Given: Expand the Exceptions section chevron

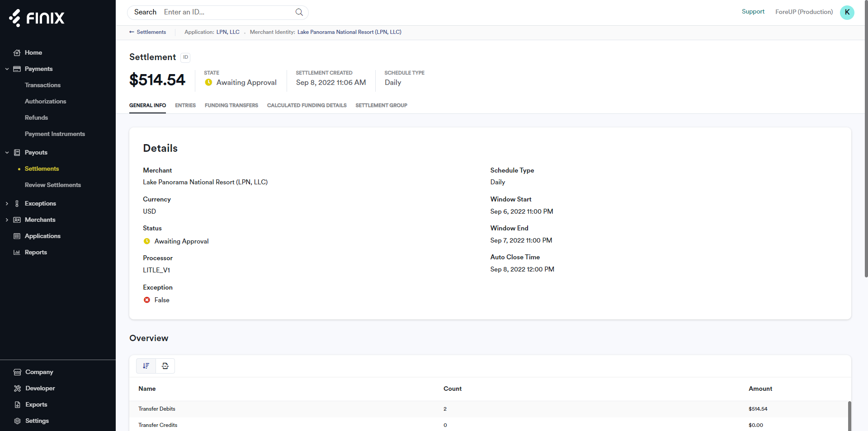Looking at the screenshot, I should point(7,204).
